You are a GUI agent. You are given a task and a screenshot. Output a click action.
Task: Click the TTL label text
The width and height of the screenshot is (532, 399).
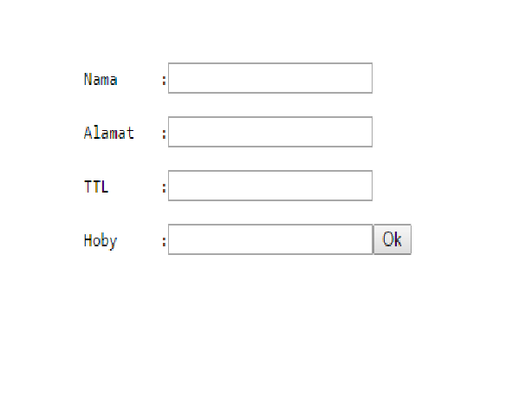pos(96,186)
